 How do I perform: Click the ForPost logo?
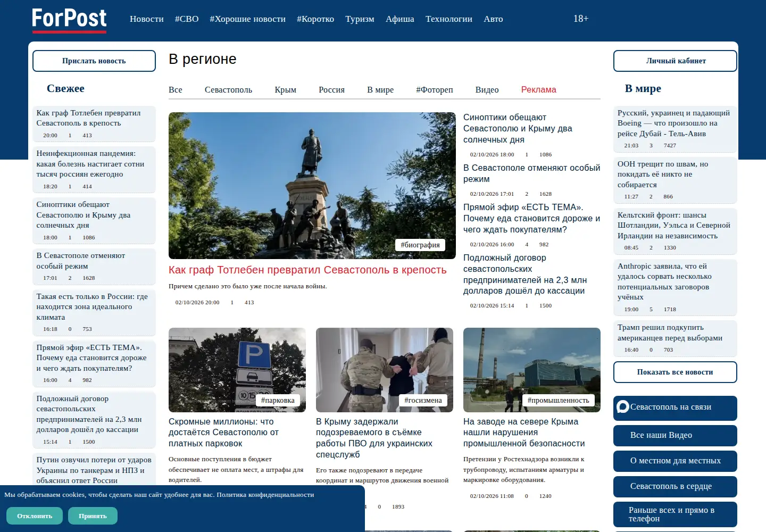[69, 20]
